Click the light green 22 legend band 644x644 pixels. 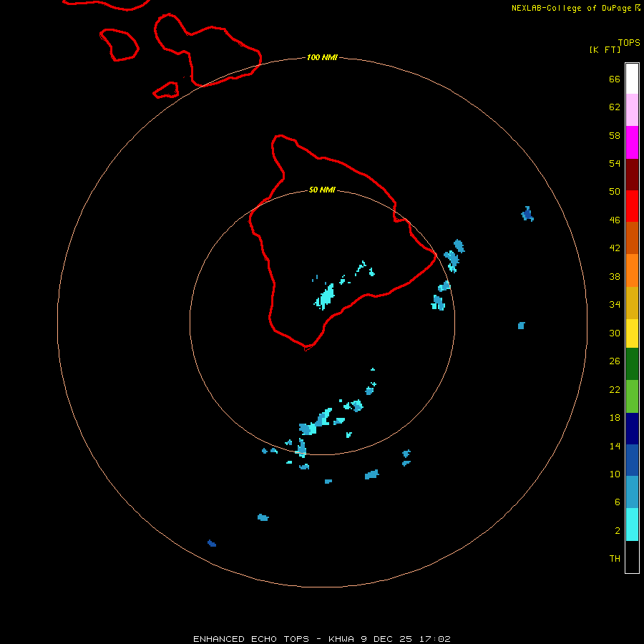coord(632,396)
